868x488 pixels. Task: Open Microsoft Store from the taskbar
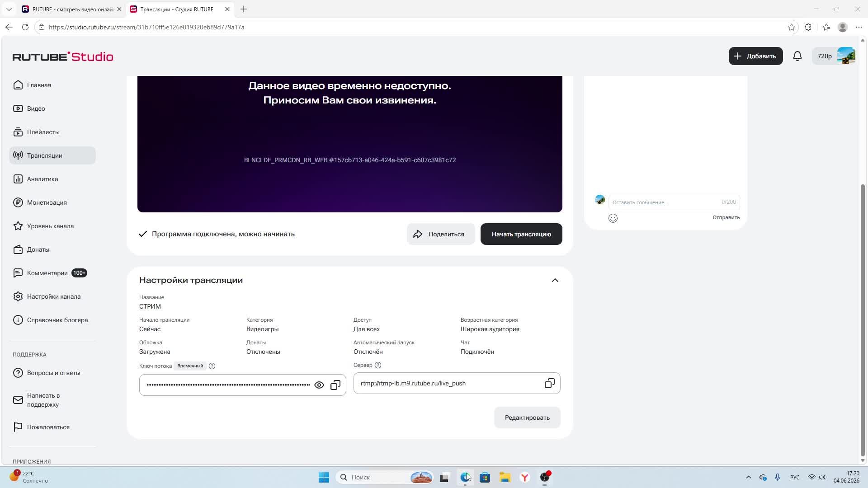click(x=485, y=477)
